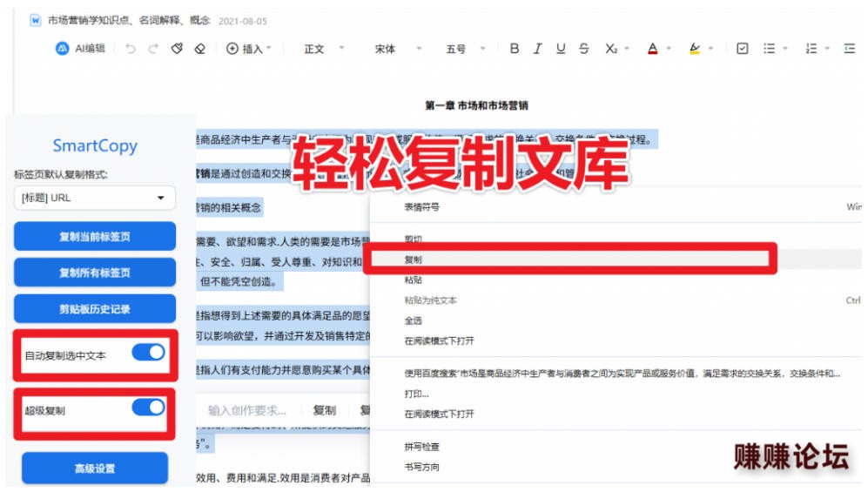Expand font color options arrow

point(669,49)
